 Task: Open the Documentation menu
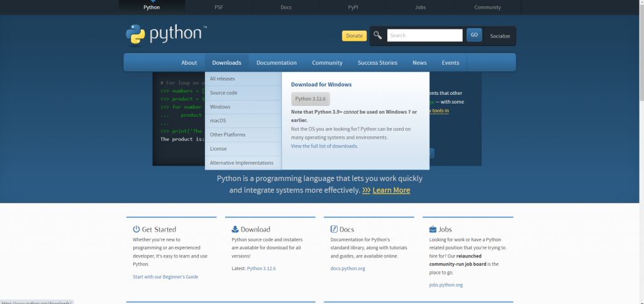(x=277, y=63)
